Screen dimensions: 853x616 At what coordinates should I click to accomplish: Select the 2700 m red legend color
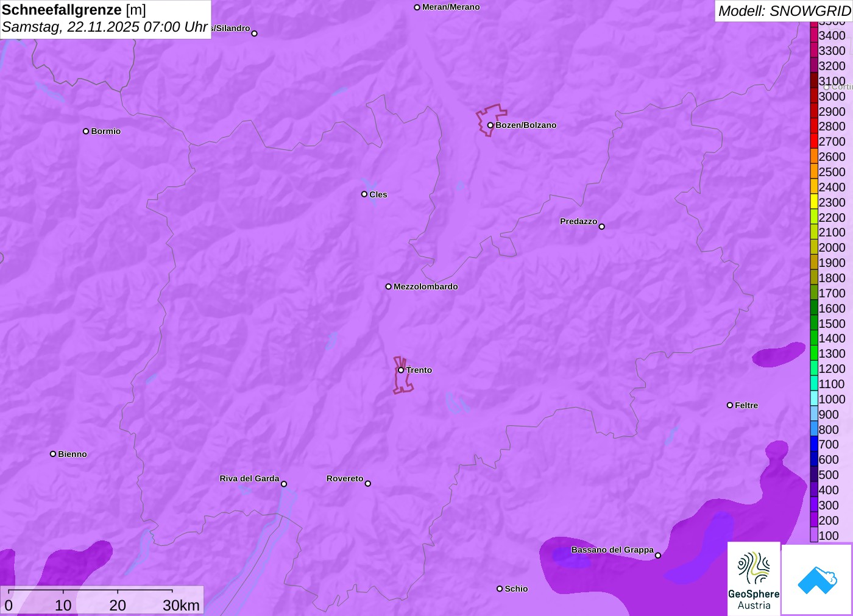[814, 141]
